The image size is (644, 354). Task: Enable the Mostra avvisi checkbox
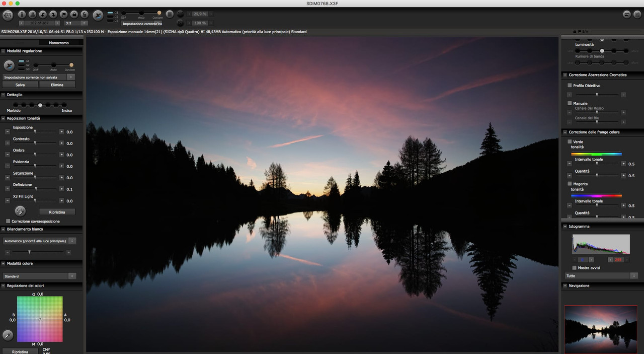(x=575, y=267)
